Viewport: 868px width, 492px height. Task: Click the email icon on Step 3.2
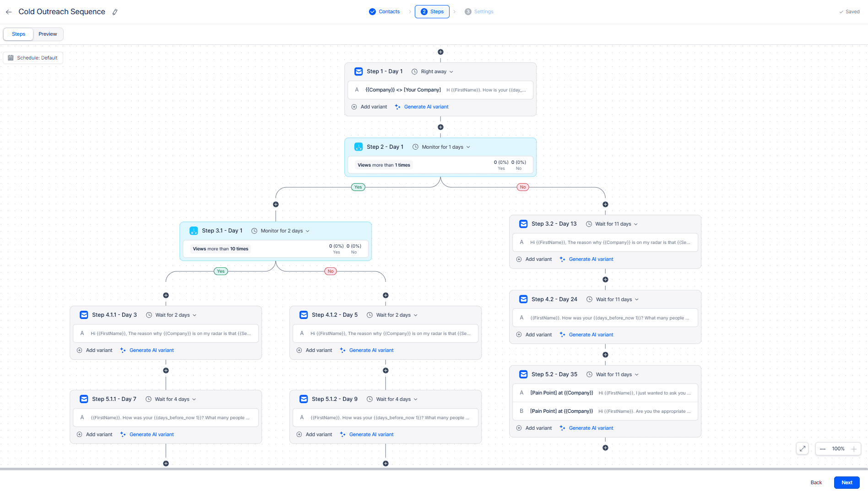coord(523,224)
